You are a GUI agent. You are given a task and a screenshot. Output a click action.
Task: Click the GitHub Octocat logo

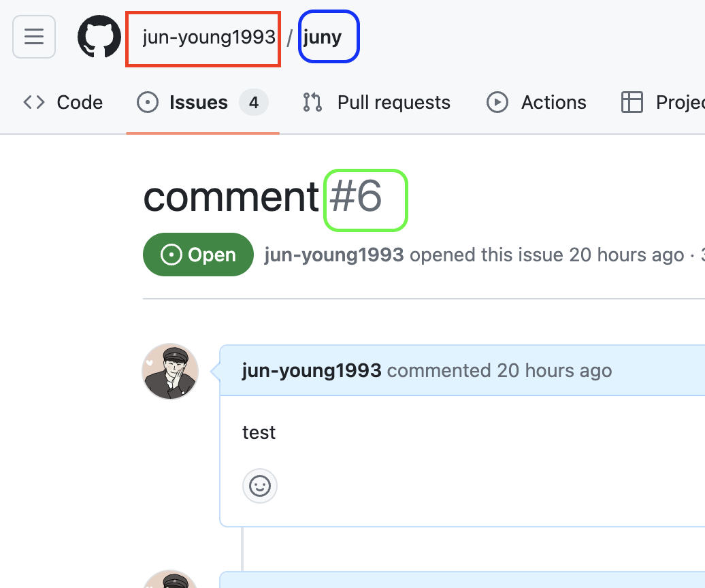pos(99,37)
